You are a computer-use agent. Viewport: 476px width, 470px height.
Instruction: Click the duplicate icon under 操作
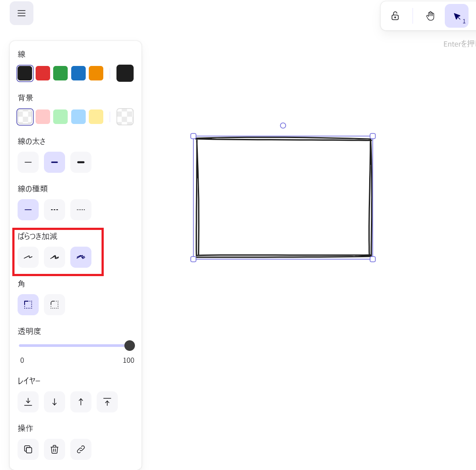click(x=28, y=449)
